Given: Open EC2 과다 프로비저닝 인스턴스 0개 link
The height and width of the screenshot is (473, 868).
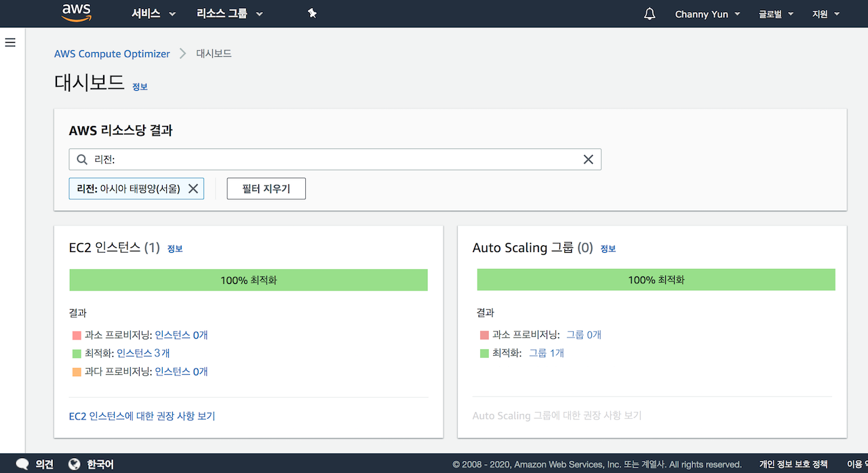Looking at the screenshot, I should pos(181,371).
